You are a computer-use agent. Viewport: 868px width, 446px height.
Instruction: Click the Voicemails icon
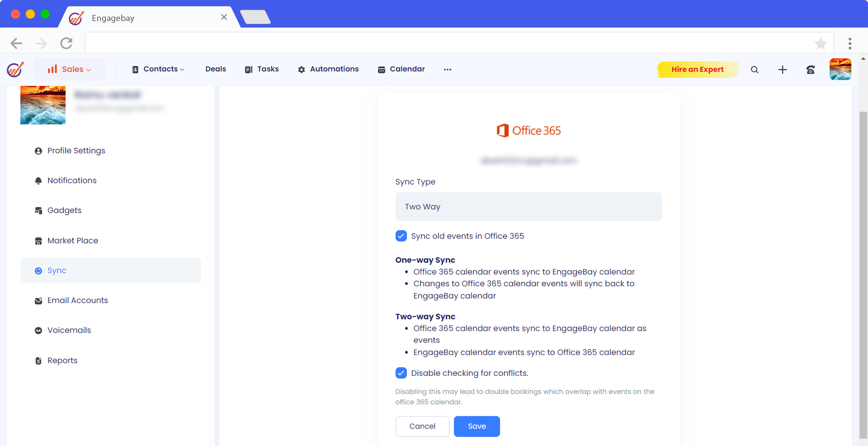[x=38, y=330]
